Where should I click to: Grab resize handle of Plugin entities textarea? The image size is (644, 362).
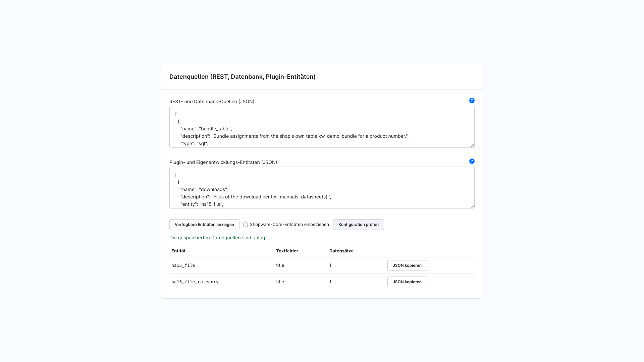[472, 206]
